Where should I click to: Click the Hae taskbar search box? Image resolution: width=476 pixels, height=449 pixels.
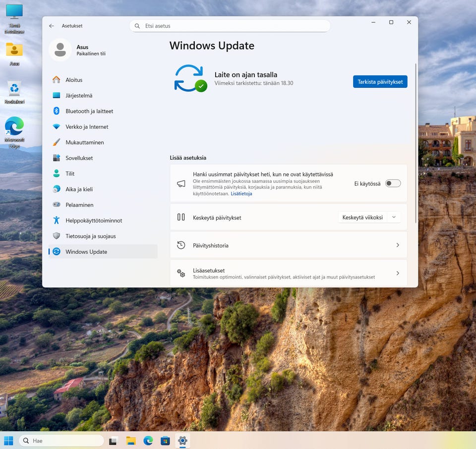click(61, 441)
